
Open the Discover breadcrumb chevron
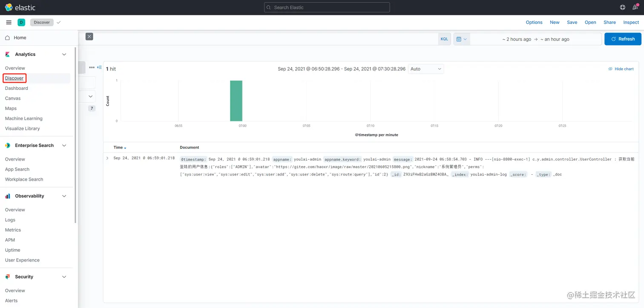(59, 22)
